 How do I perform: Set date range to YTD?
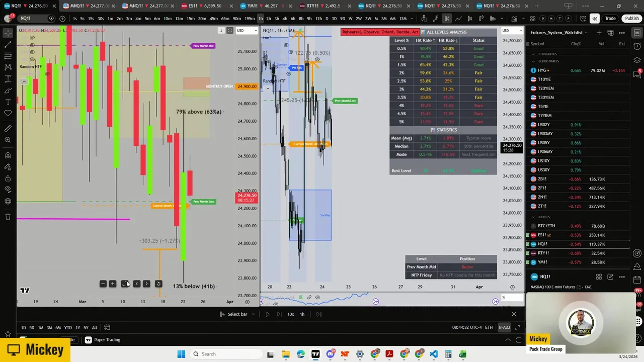(x=68, y=328)
